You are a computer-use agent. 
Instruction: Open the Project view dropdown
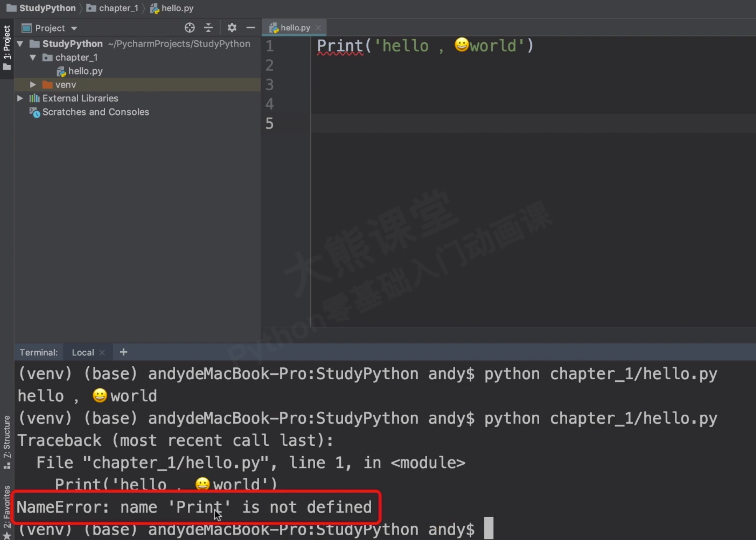pos(74,28)
